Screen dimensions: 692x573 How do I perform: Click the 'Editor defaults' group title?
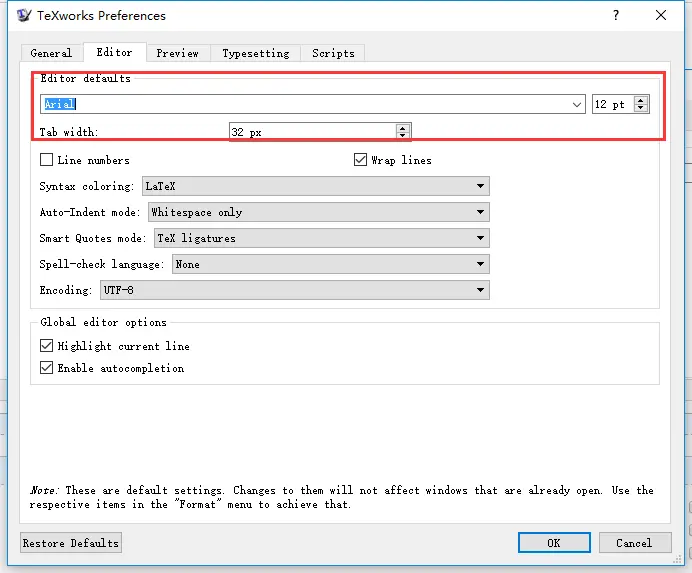(86, 78)
